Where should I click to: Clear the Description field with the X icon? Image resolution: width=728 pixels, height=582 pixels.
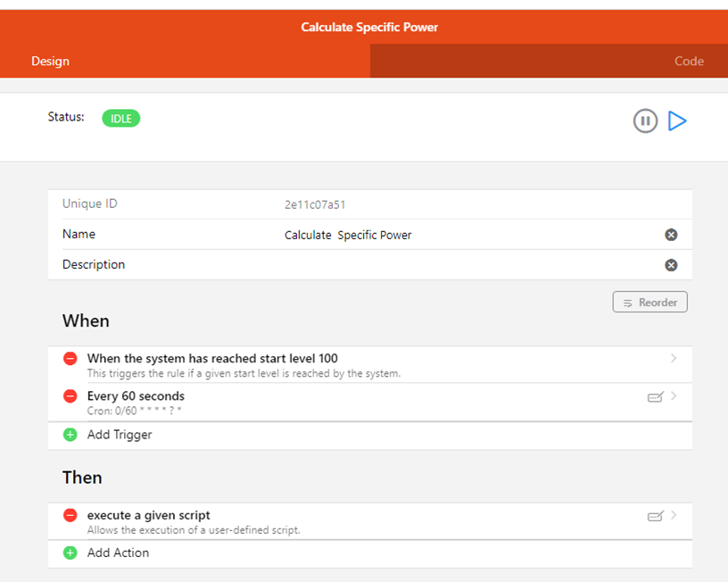coord(671,265)
